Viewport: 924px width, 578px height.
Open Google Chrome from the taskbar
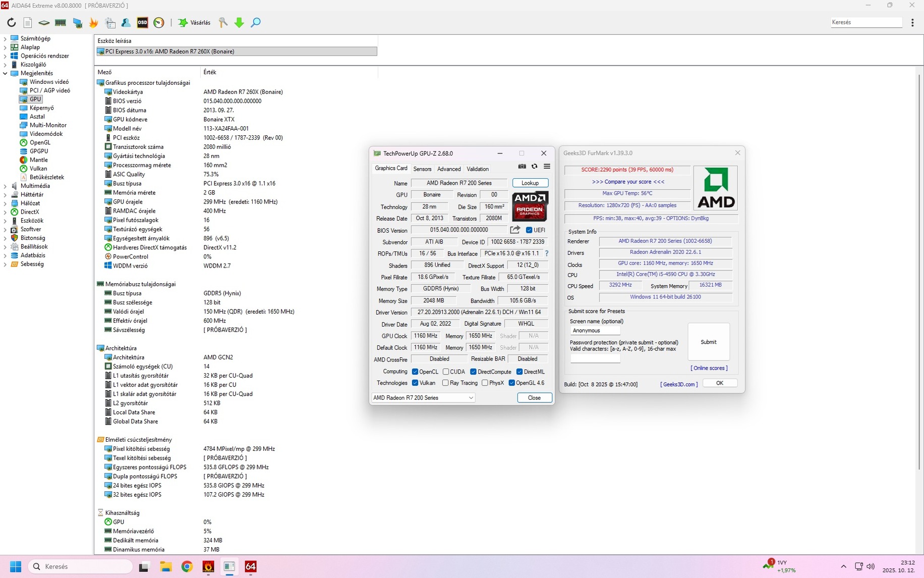click(187, 566)
